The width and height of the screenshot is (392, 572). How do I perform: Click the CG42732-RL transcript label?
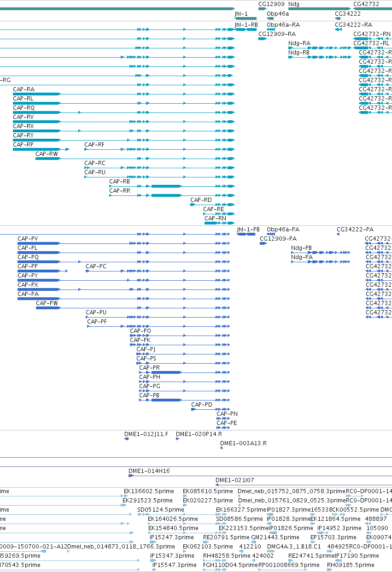(x=371, y=43)
